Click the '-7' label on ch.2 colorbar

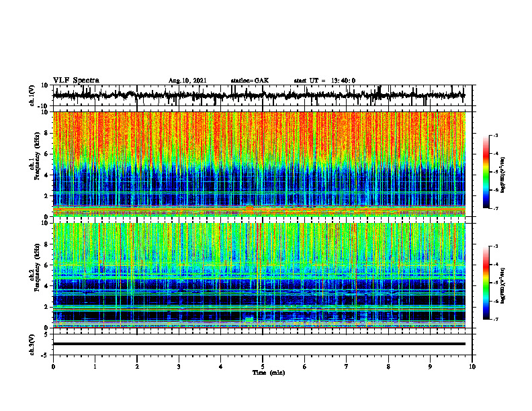click(x=496, y=319)
